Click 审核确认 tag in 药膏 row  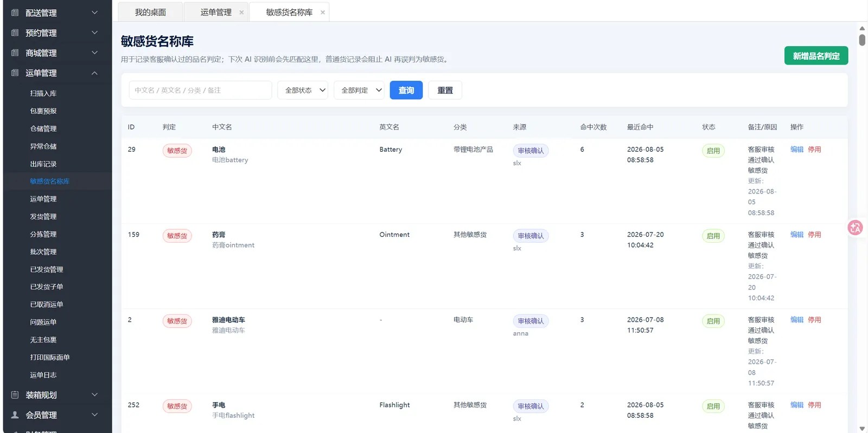[x=531, y=236]
